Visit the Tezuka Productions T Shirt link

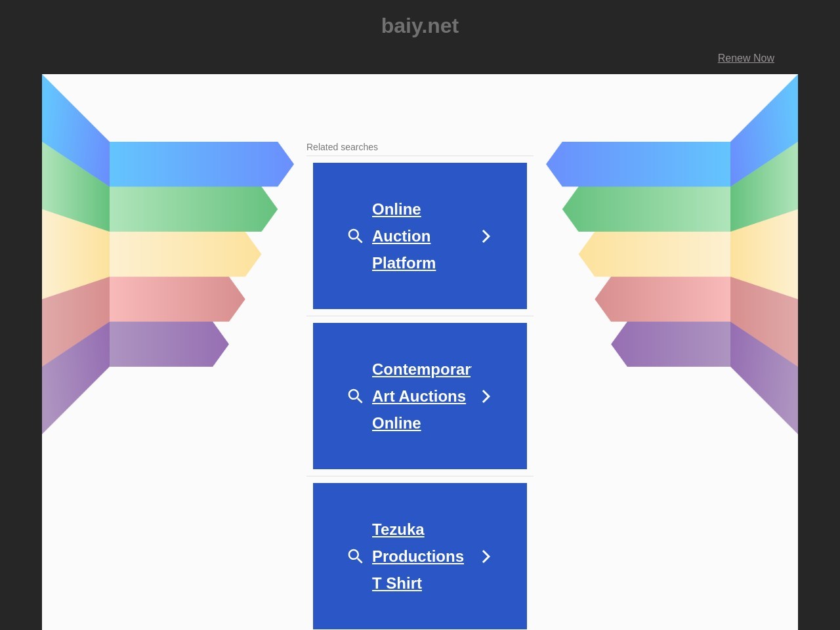[x=417, y=556]
